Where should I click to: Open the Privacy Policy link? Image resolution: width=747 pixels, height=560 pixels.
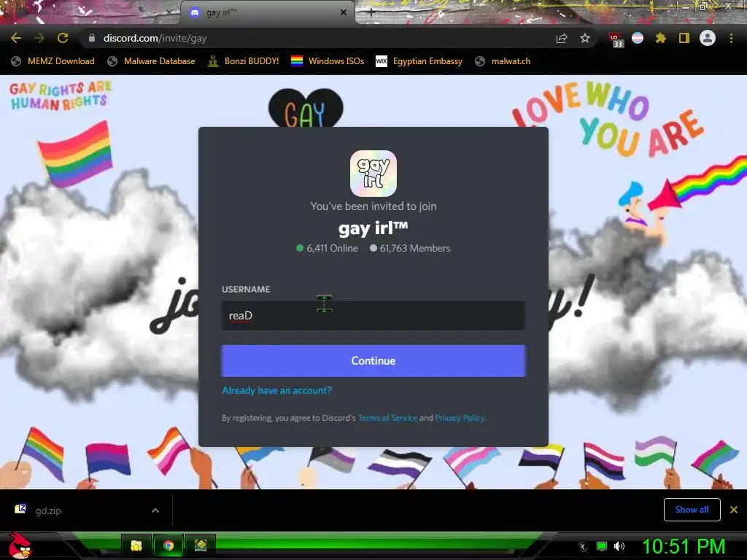click(460, 418)
